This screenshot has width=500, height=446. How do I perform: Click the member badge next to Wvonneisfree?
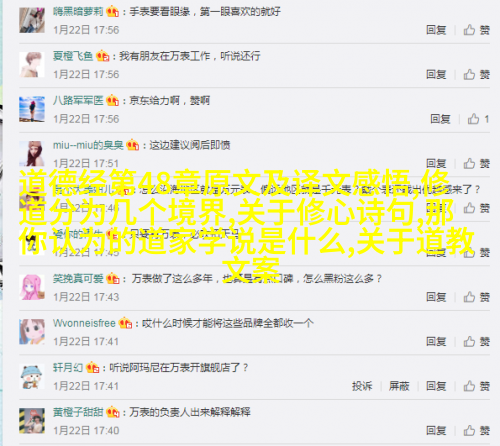point(125,323)
